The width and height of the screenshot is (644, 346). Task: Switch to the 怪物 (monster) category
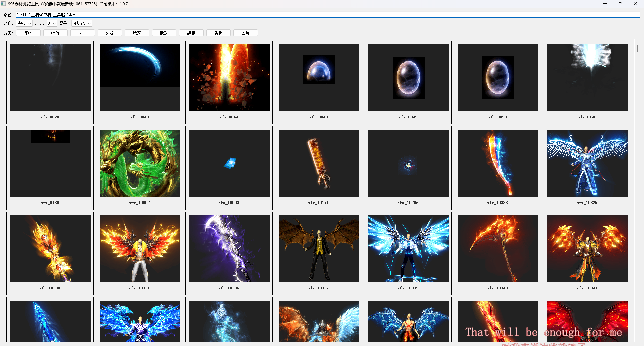click(x=28, y=33)
